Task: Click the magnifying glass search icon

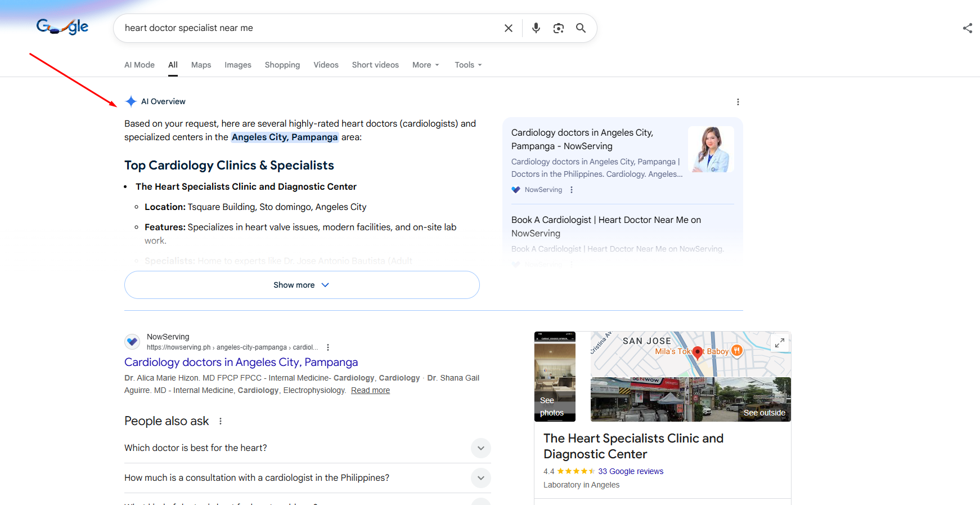Action: click(581, 28)
